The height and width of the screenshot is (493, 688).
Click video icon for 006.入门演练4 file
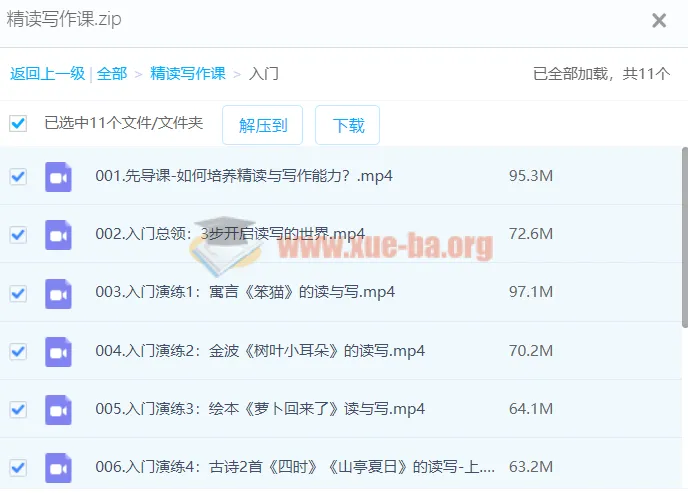tap(58, 467)
